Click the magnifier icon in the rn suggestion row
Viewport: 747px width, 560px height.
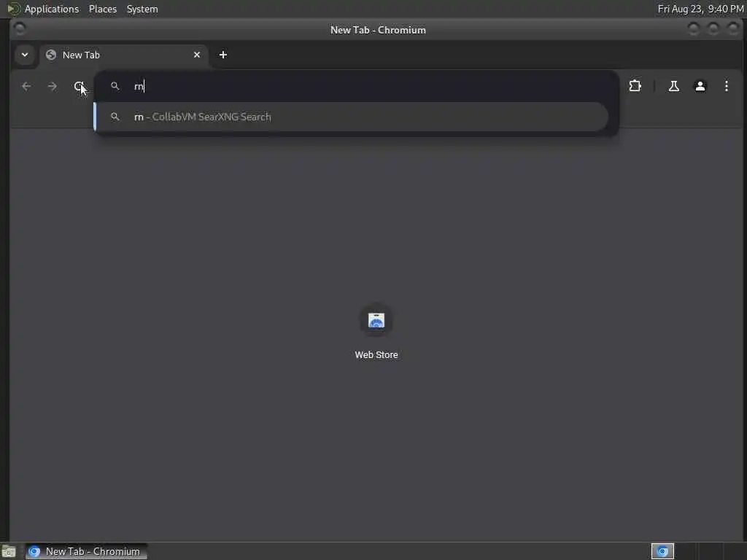click(x=115, y=117)
